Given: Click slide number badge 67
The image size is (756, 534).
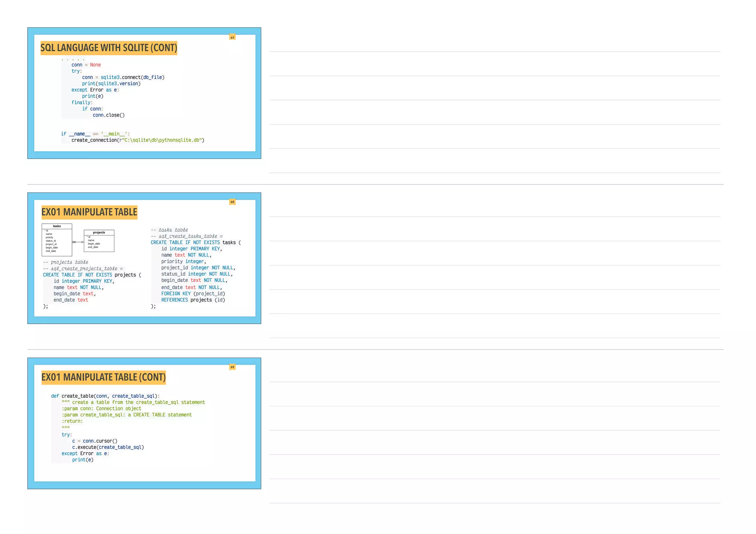Looking at the screenshot, I should click(x=232, y=37).
